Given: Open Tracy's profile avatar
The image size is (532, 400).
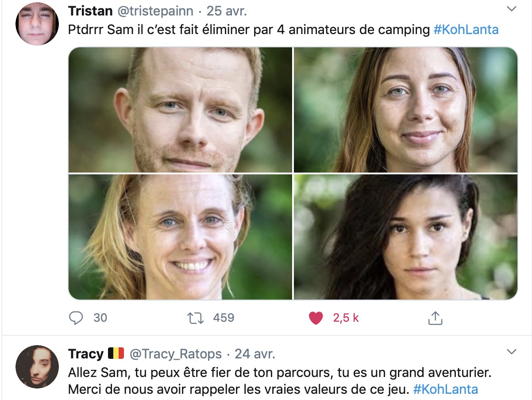Looking at the screenshot, I should pyautogui.click(x=37, y=367).
